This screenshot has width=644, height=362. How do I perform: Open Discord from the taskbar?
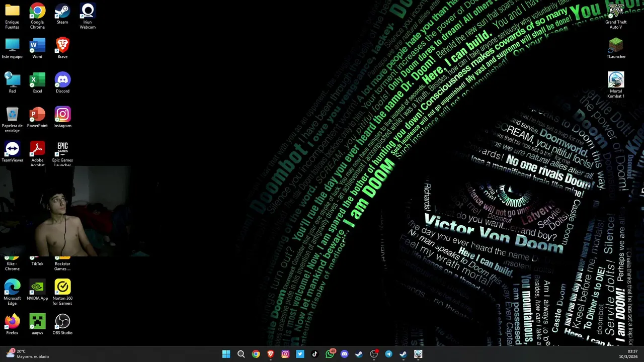click(x=344, y=354)
